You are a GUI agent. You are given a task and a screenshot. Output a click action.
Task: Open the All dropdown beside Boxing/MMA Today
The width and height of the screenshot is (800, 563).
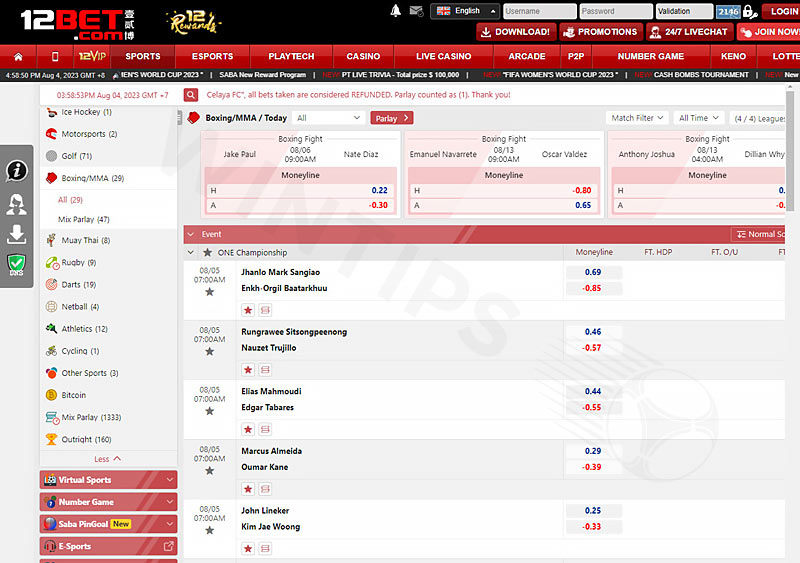coord(328,118)
